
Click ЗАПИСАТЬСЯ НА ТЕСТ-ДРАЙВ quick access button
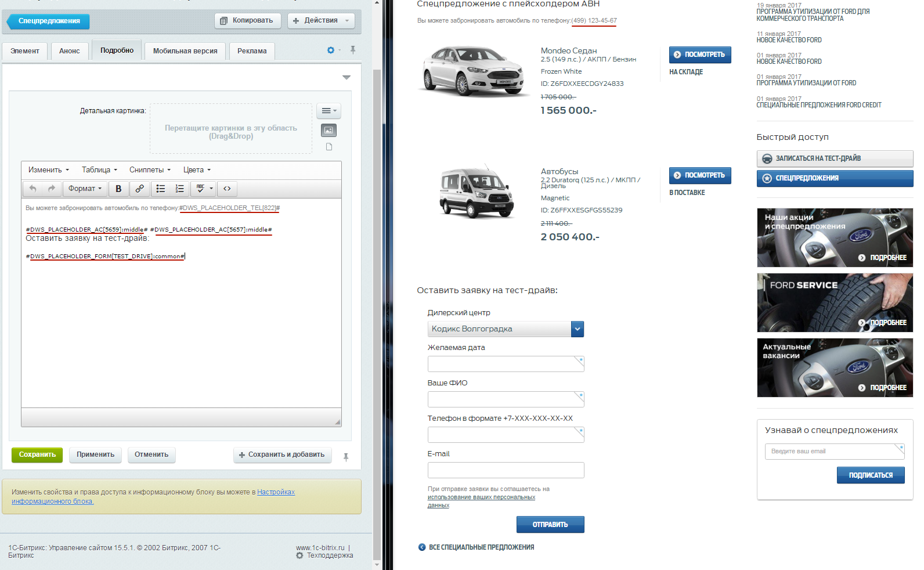(835, 158)
